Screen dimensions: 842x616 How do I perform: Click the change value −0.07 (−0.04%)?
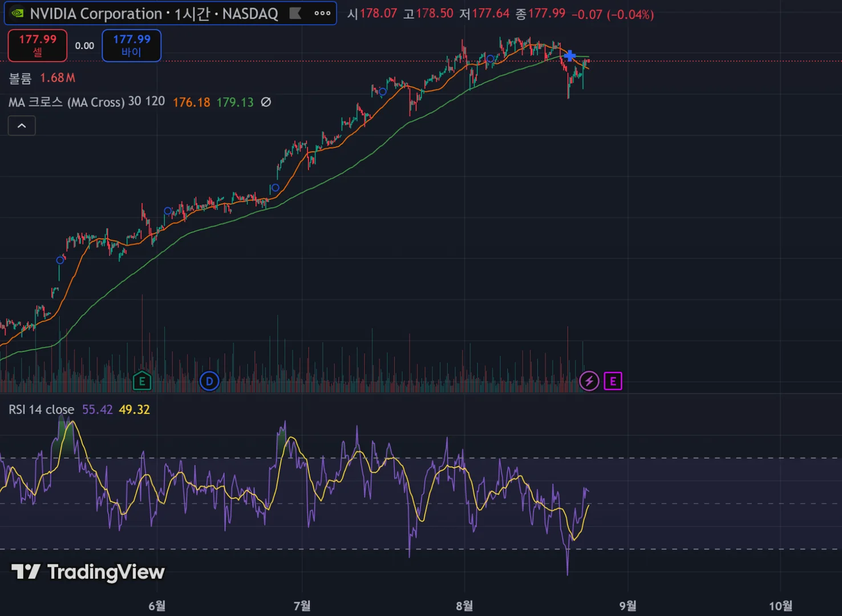pyautogui.click(x=613, y=14)
